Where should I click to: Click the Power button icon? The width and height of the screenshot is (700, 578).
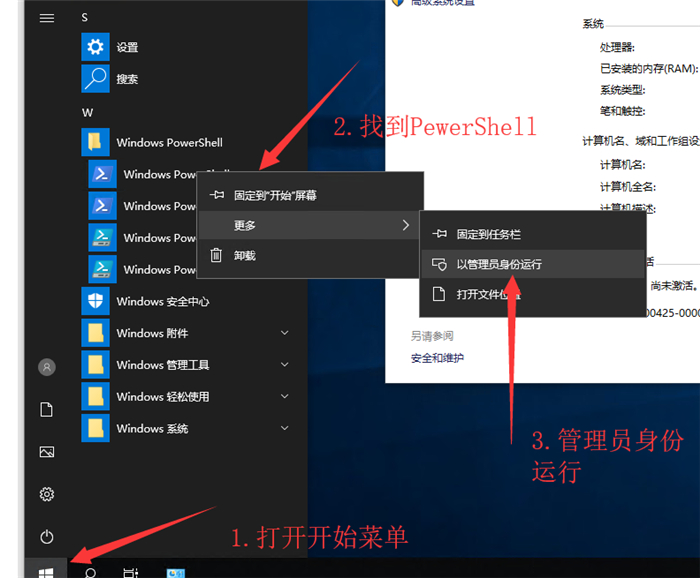click(46, 536)
